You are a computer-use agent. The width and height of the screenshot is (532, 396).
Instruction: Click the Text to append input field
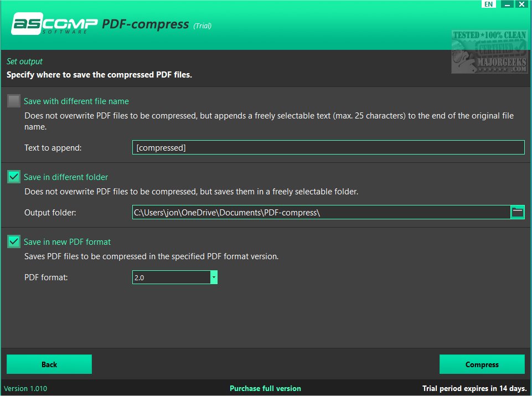(x=328, y=147)
